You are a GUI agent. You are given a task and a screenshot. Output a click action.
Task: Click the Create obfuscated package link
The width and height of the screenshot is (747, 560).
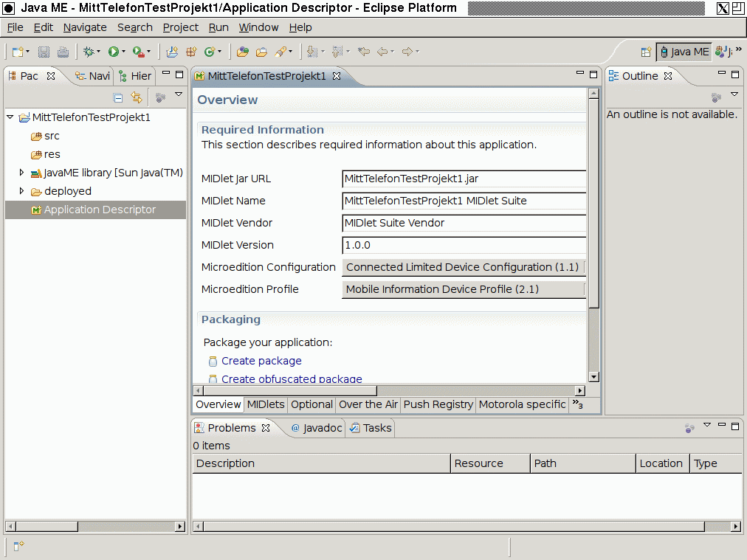coord(292,379)
